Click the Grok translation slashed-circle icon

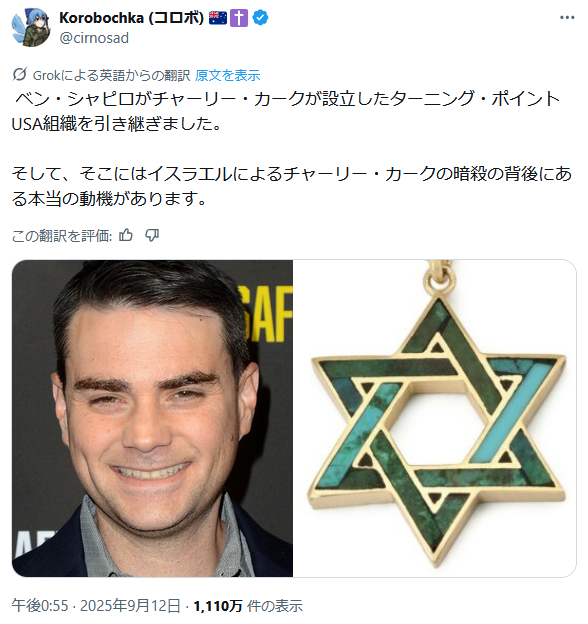tap(19, 74)
